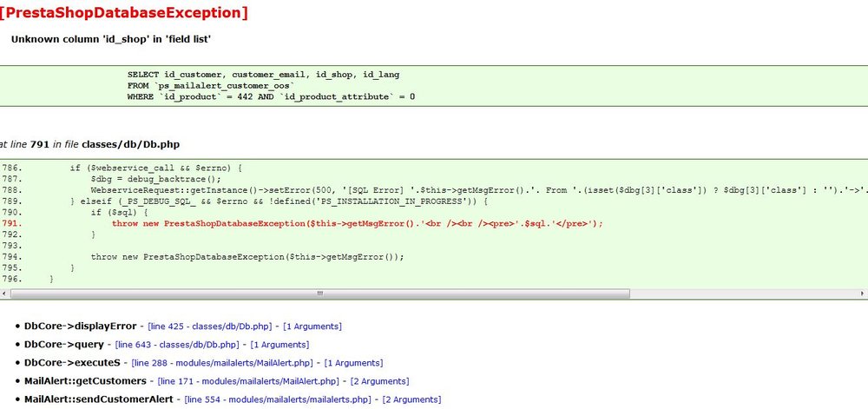The height and width of the screenshot is (409, 868).
Task: Open the DbCore->displayError line 425 link
Action: (211, 327)
